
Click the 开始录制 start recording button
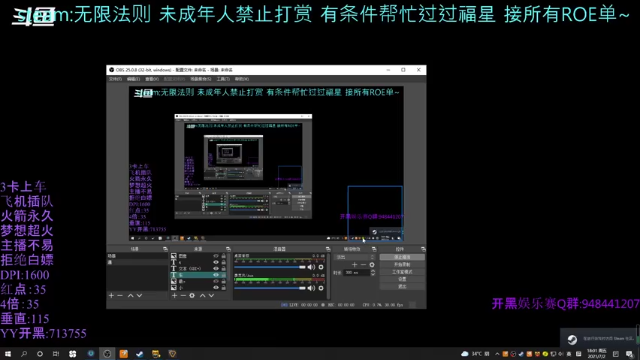(x=402, y=264)
